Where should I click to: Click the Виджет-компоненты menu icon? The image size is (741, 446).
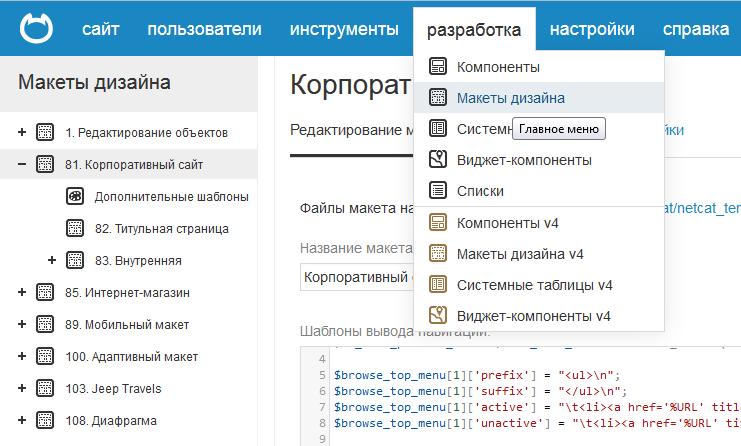coord(437,159)
